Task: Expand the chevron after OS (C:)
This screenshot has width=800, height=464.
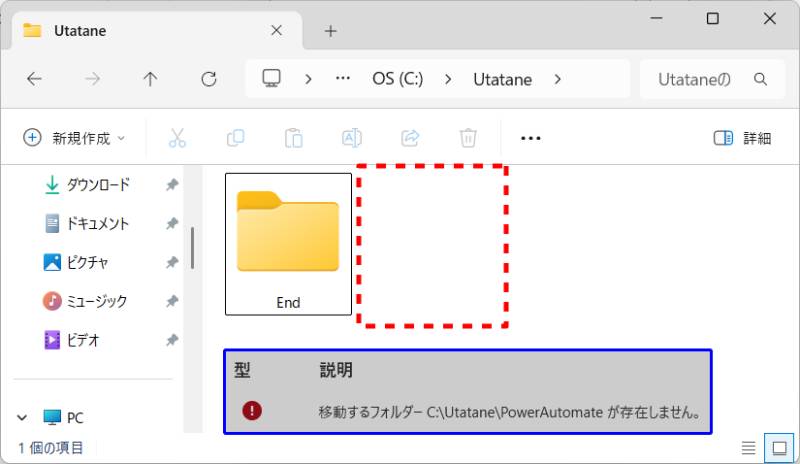Action: click(x=448, y=79)
